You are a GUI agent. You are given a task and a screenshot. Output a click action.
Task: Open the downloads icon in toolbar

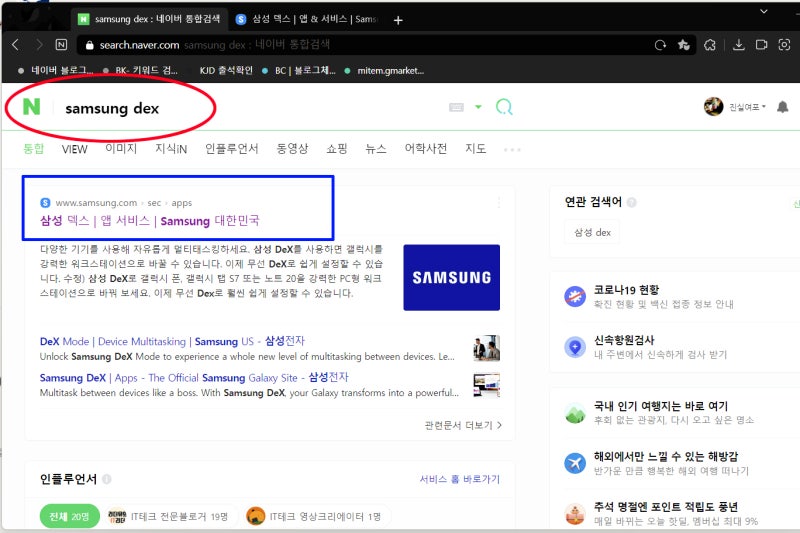pyautogui.click(x=738, y=45)
